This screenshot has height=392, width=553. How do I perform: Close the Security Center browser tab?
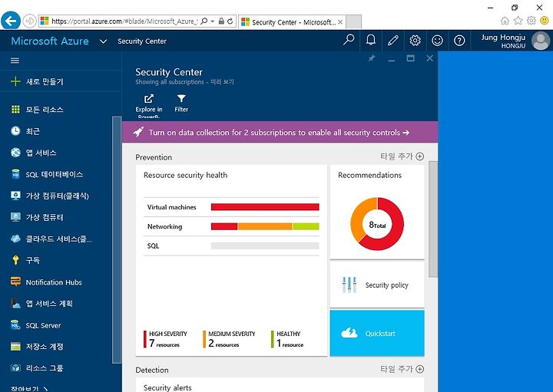340,22
